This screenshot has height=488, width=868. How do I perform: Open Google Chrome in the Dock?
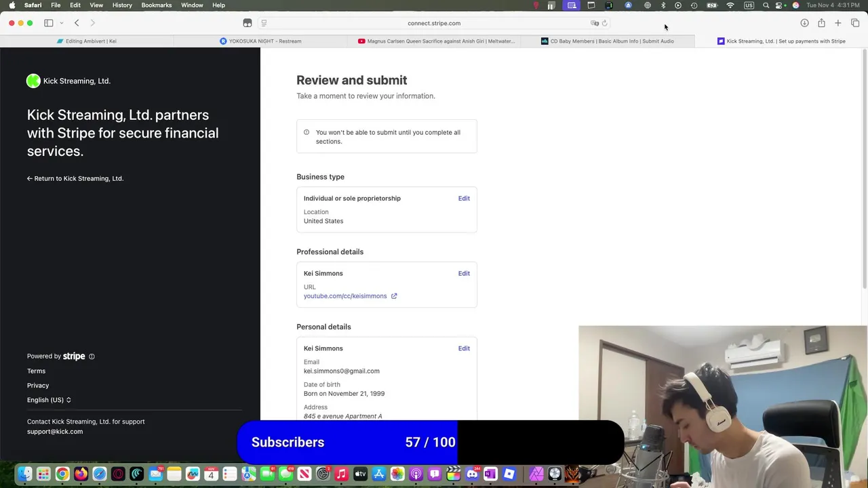[x=62, y=474]
